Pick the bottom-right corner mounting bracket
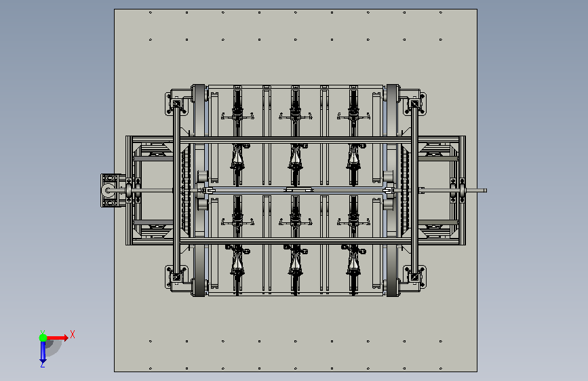The width and height of the screenshot is (588, 381). pos(415,277)
